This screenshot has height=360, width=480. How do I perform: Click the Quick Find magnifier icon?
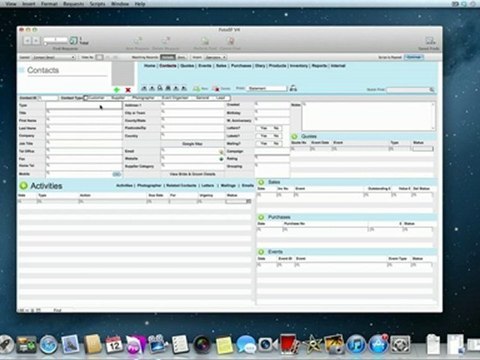point(431,90)
